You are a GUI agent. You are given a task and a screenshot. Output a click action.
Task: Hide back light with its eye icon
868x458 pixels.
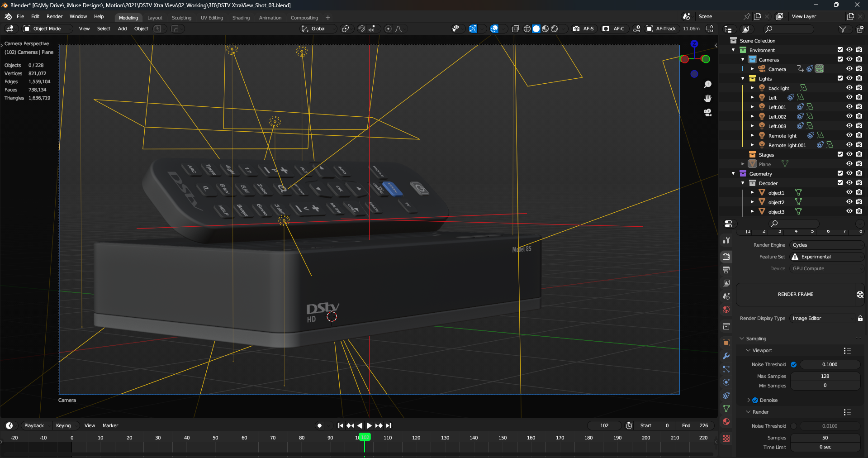tap(849, 88)
